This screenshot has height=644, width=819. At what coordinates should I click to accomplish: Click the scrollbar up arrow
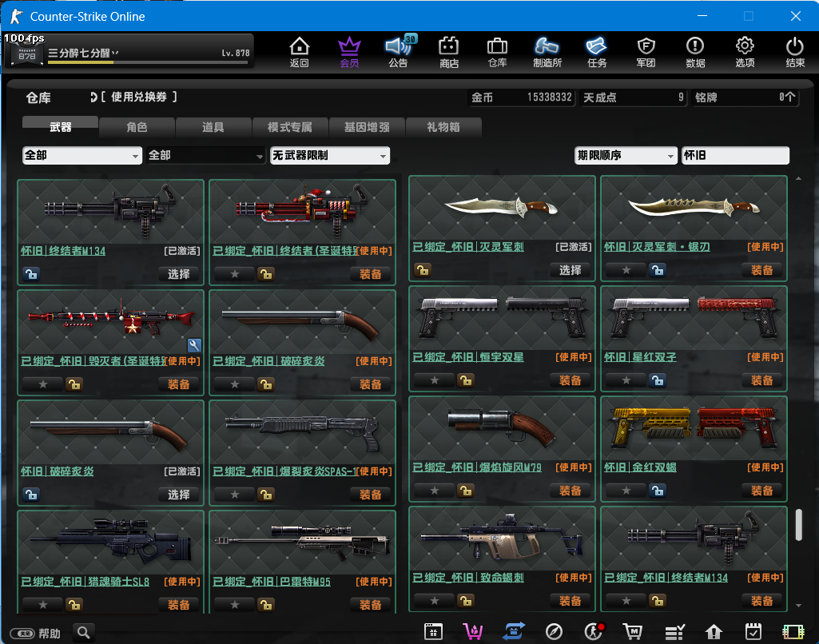[799, 179]
